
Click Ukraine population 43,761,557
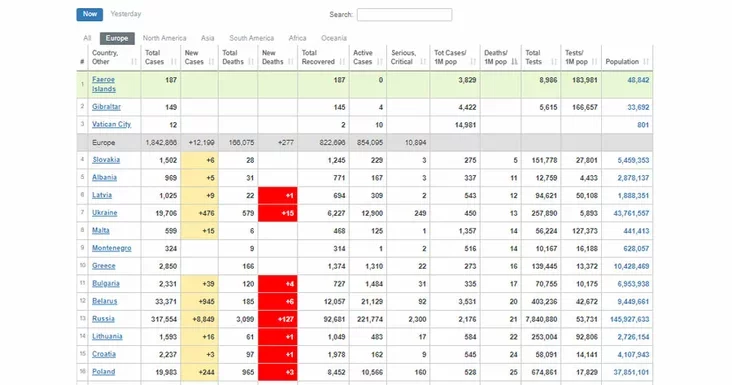tap(631, 213)
